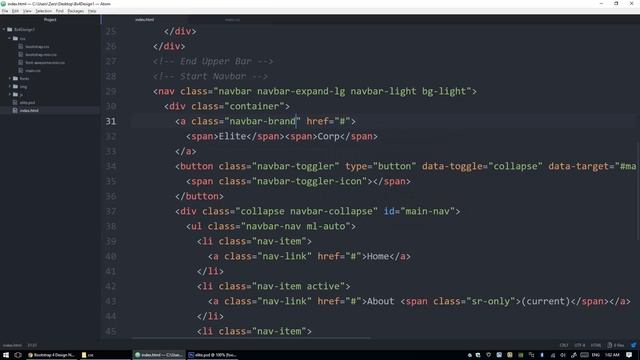
Task: Click the files count in status bar
Action: [616, 345]
